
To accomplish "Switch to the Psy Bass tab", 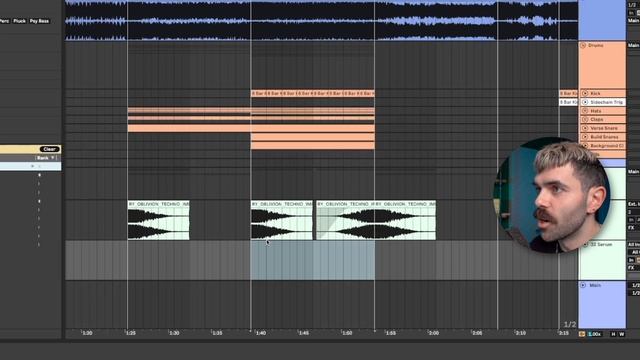I will tap(39, 21).
